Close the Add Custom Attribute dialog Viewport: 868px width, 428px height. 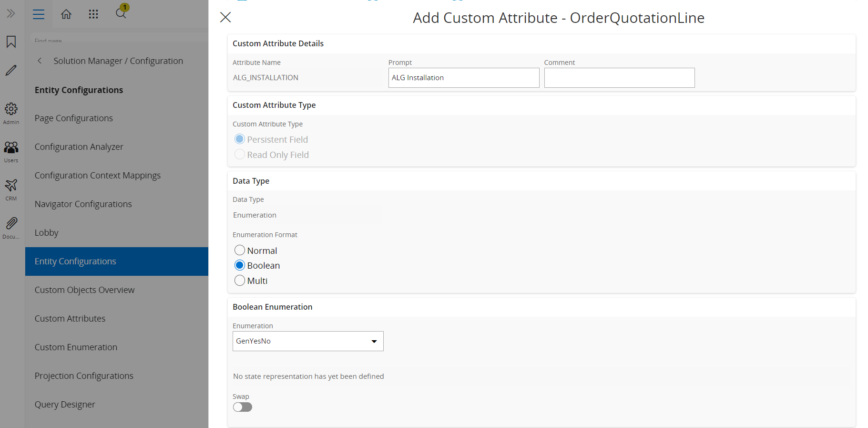tap(225, 17)
